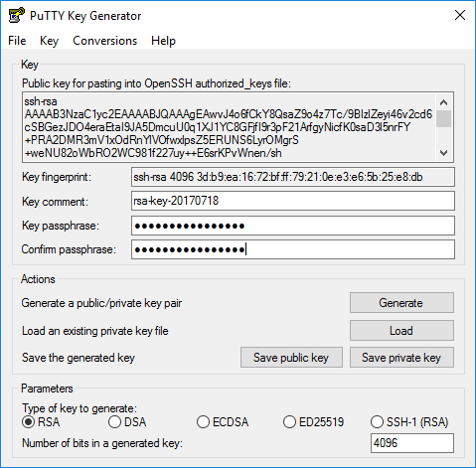476x468 pixels.
Task: Click Save private key
Action: click(x=401, y=358)
